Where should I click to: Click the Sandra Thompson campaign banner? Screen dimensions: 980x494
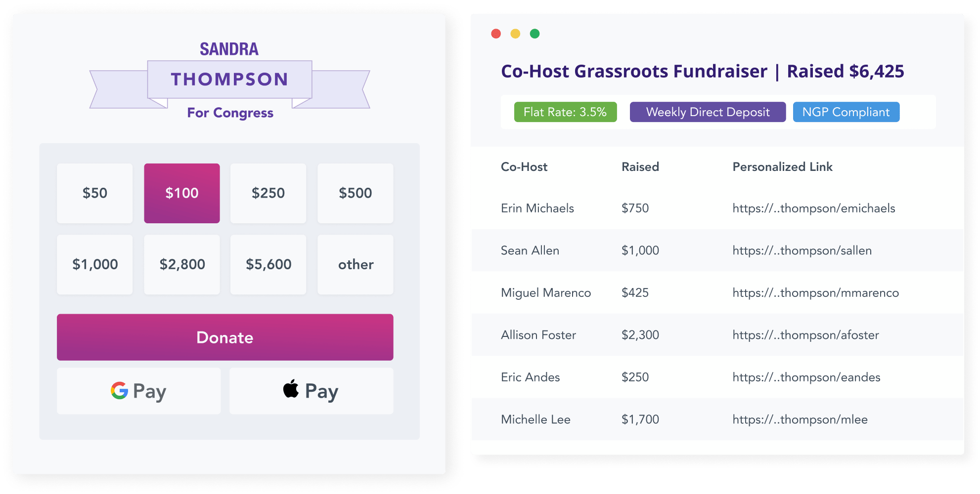click(x=229, y=80)
